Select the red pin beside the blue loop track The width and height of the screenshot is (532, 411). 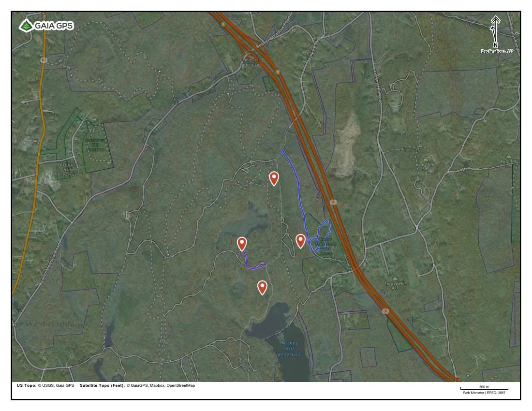(x=300, y=241)
